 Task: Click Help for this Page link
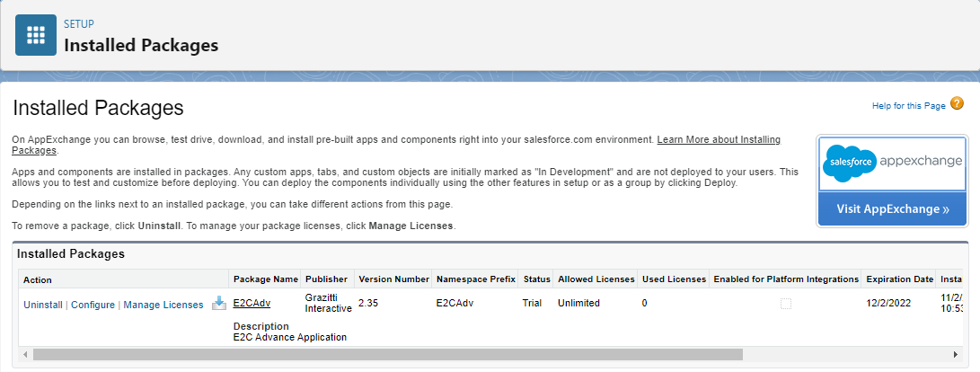[x=909, y=106]
